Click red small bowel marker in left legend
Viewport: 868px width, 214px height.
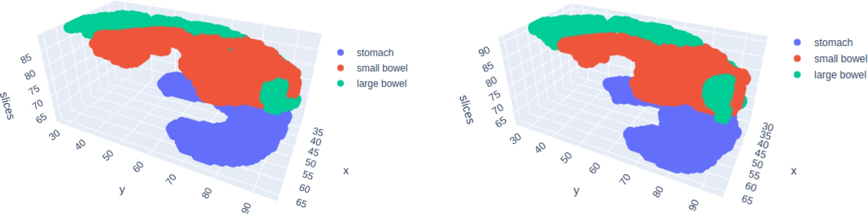pos(341,68)
